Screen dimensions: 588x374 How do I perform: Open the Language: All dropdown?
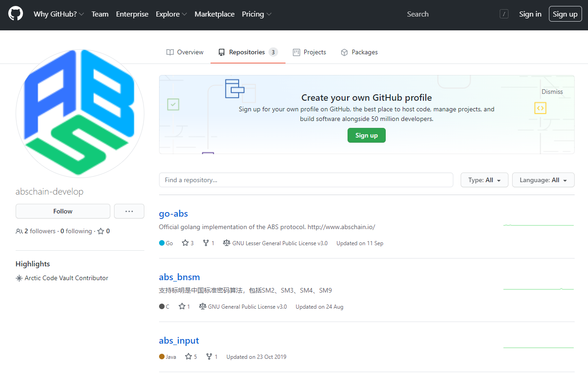[543, 180]
